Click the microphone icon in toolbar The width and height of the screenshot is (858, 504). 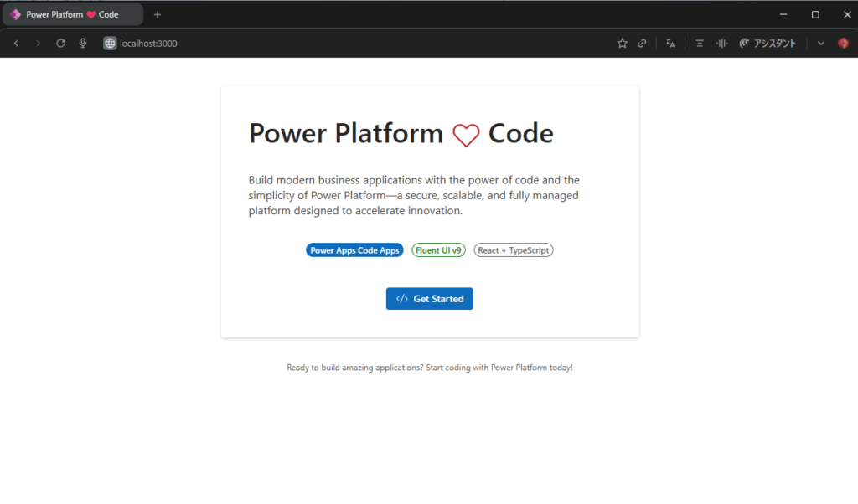(83, 44)
